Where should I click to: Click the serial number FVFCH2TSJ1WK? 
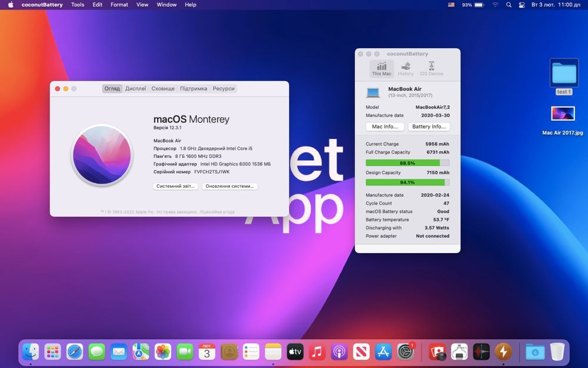pyautogui.click(x=212, y=172)
